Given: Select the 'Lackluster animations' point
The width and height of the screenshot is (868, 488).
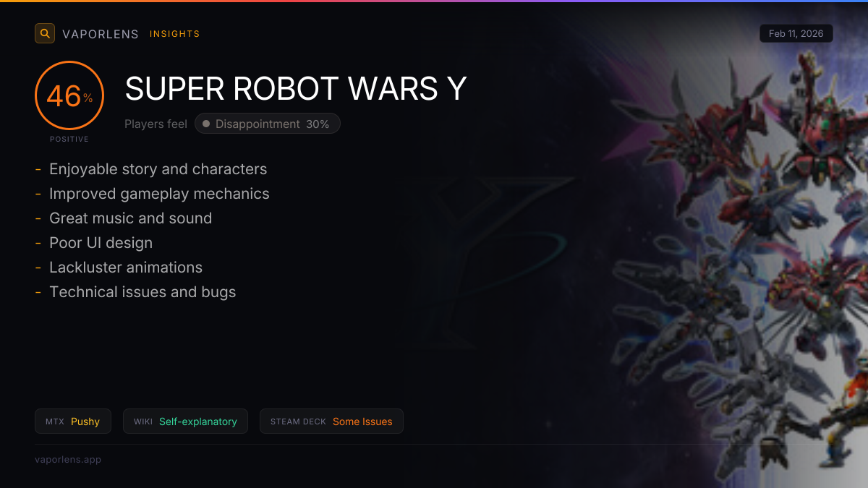Looking at the screenshot, I should coord(126,267).
